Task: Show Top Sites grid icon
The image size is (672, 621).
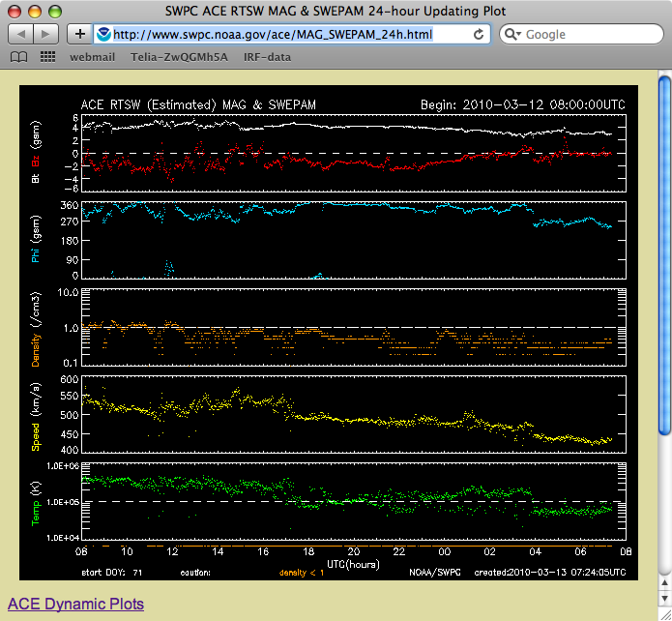Action: pyautogui.click(x=45, y=57)
